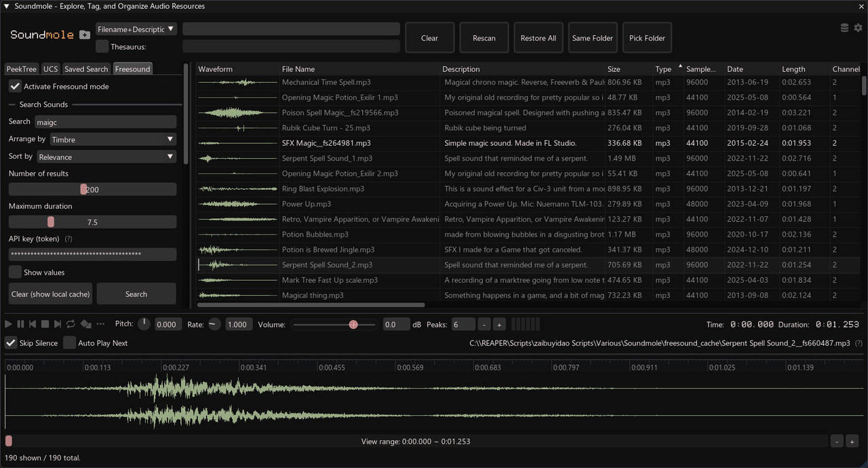Click waveform thumbnail of Power Up.mp3
The width and height of the screenshot is (868, 468).
(x=237, y=204)
